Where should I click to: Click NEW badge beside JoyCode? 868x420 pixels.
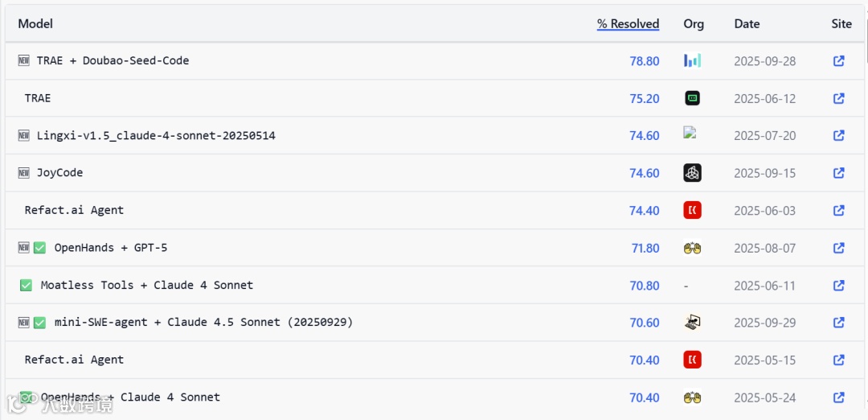(x=24, y=173)
